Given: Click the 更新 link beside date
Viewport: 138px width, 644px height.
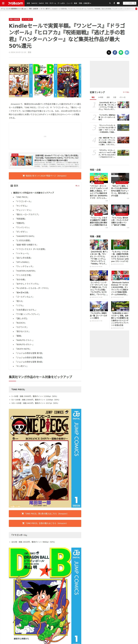Looking at the screenshot, I should [x=30, y=52].
